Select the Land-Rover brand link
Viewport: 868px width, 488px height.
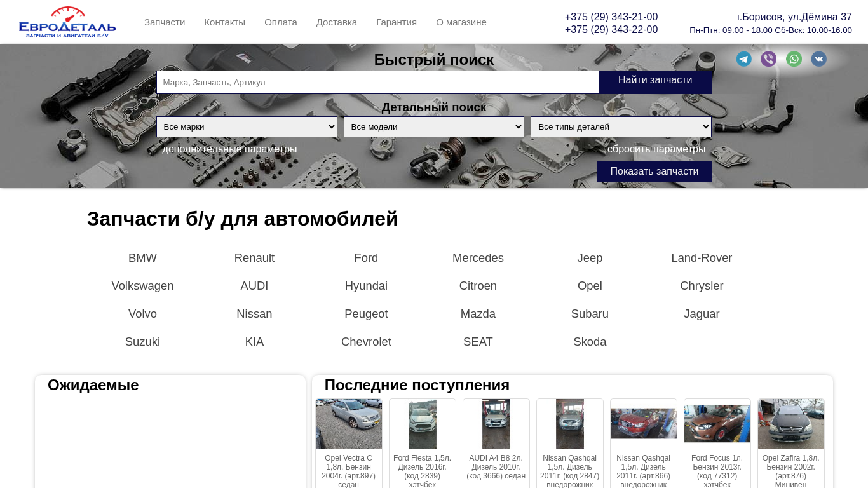click(x=702, y=258)
